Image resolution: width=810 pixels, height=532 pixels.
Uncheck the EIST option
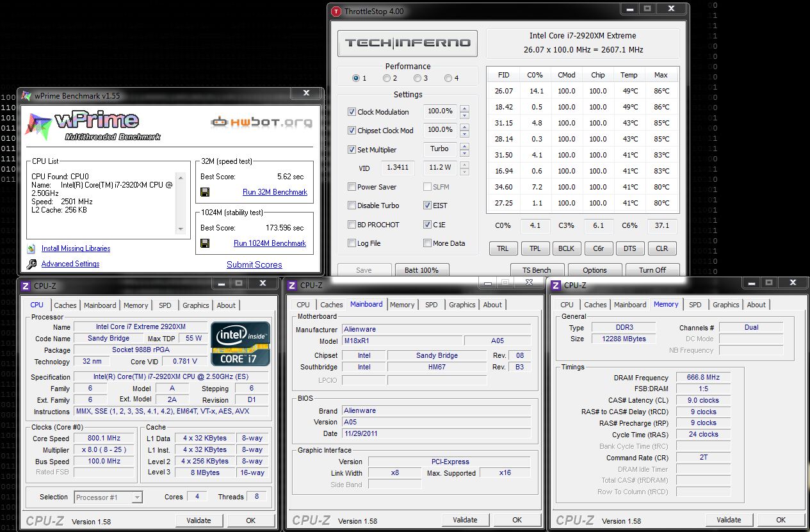427,206
